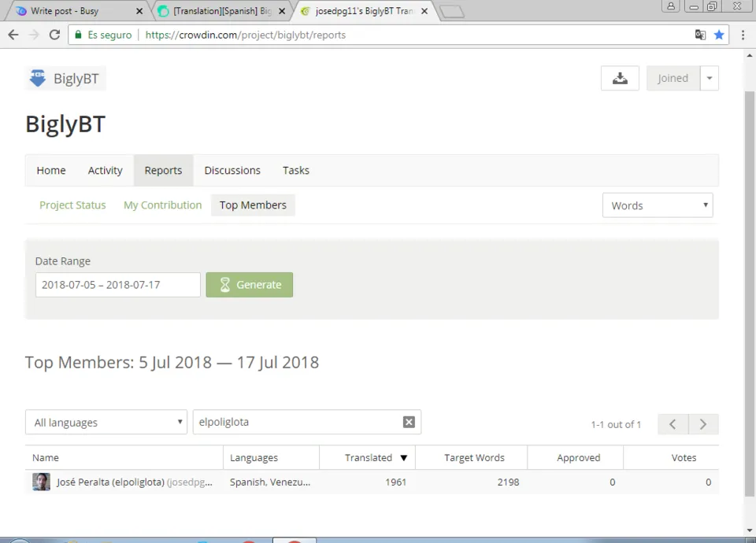Image resolution: width=756 pixels, height=543 pixels.
Task: Open the Joined dropdown caret
Action: (x=710, y=78)
